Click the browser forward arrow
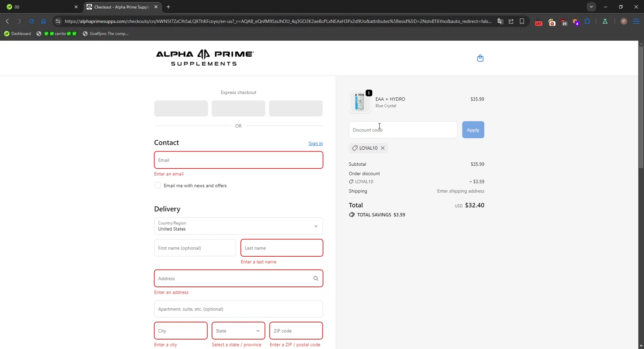Viewport: 644px width, 349px height. (x=19, y=21)
